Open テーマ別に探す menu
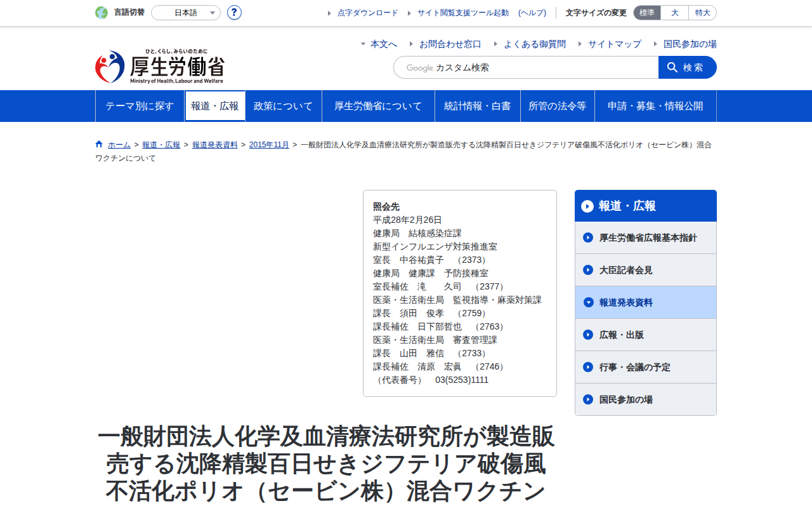Image resolution: width=812 pixels, height=508 pixels. point(140,106)
